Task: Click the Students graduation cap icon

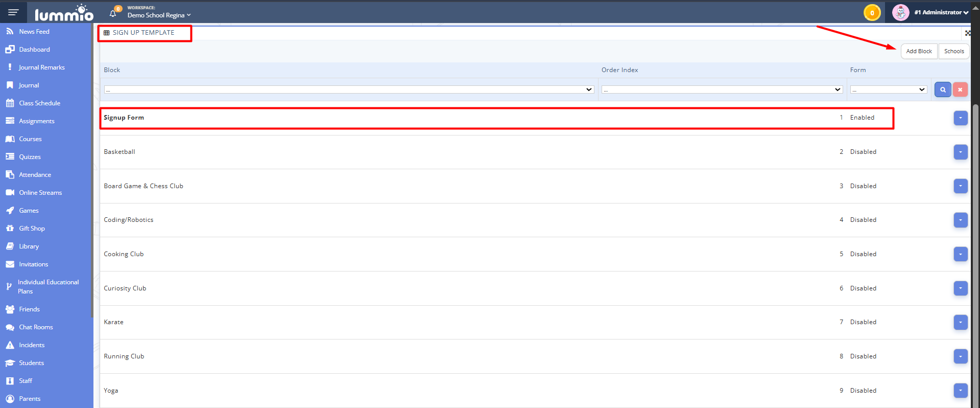Action: (10, 363)
